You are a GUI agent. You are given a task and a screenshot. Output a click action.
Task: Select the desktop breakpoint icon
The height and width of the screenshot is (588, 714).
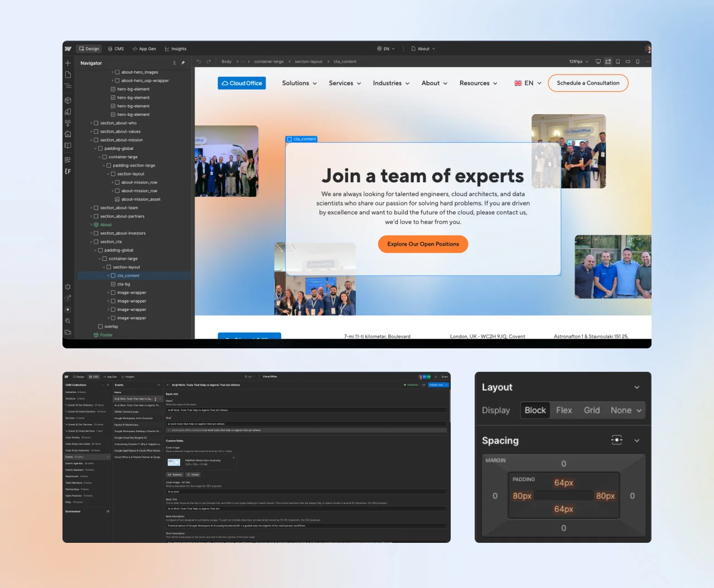599,61
